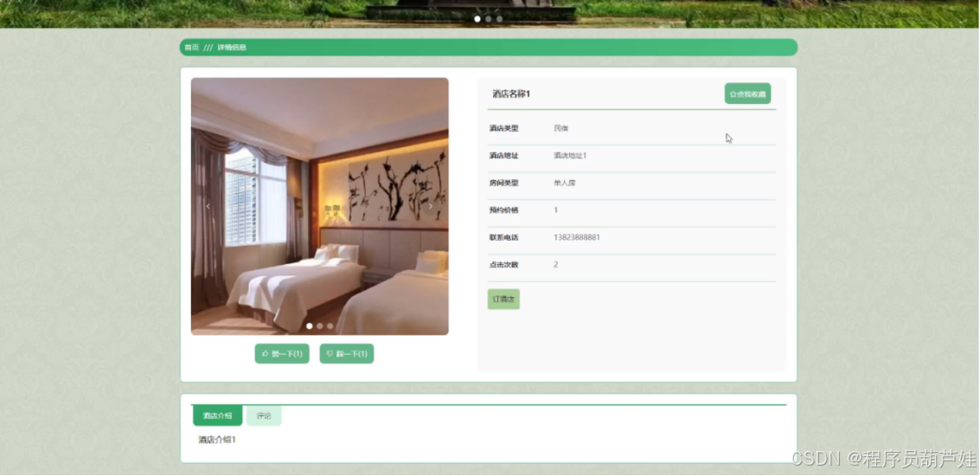This screenshot has width=980, height=476.
Task: Click the 踩一下(1) thumbs-down button
Action: coord(347,353)
